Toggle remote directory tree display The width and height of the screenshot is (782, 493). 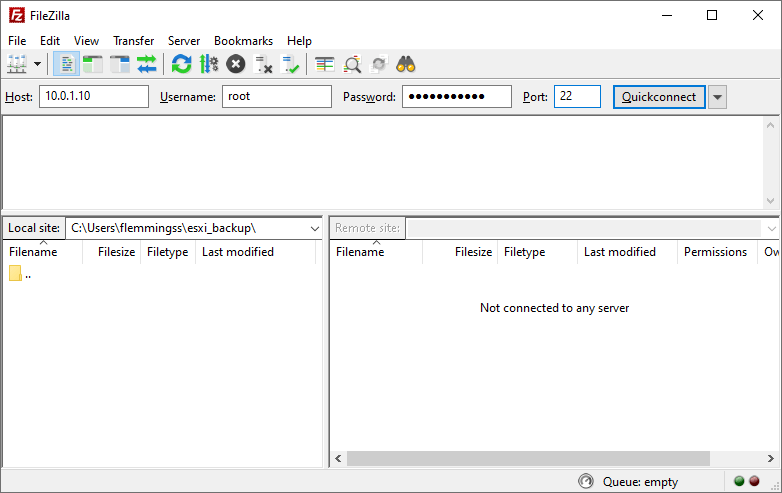[120, 64]
